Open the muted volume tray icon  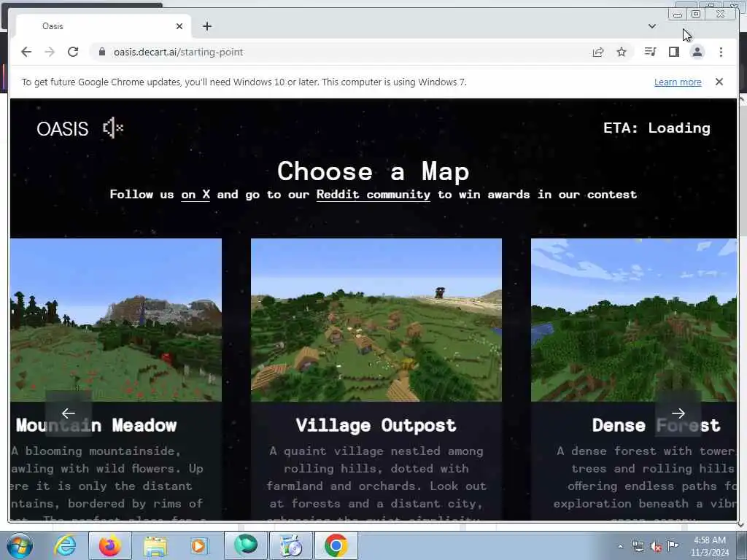click(656, 547)
